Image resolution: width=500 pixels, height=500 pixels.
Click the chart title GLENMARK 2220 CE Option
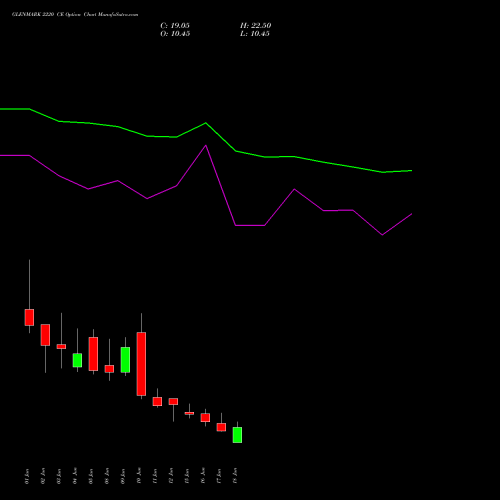47,15
